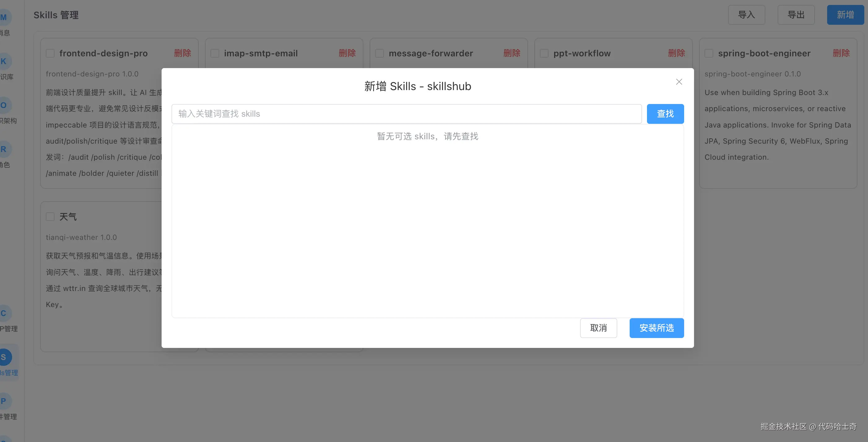Click the skills keyword search input field
868x442 pixels.
(x=404, y=114)
